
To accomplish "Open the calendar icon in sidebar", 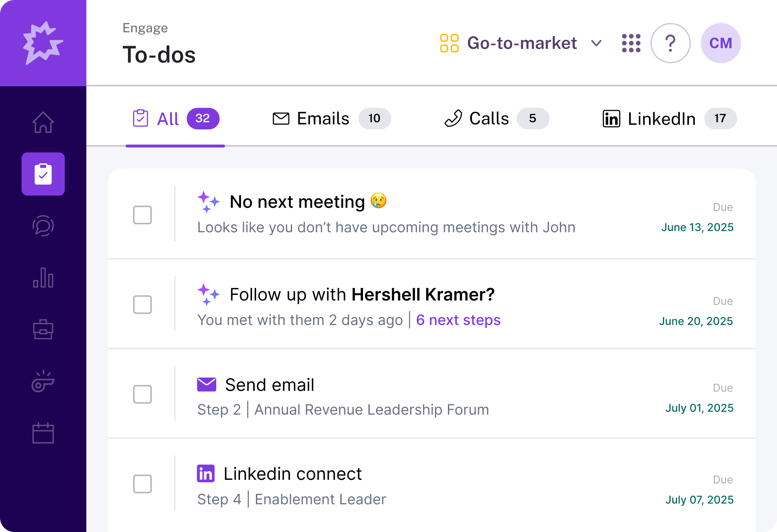I will [43, 433].
